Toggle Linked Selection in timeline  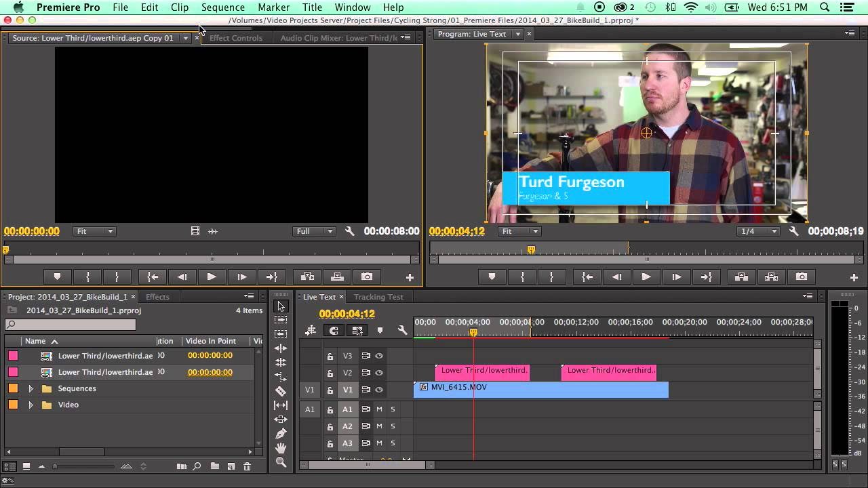pos(357,330)
